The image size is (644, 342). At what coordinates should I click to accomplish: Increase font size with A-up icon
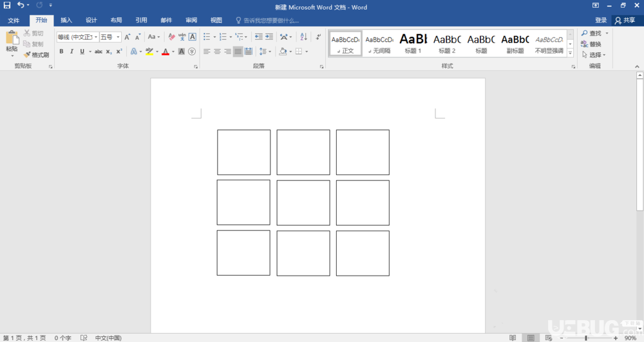[128, 37]
